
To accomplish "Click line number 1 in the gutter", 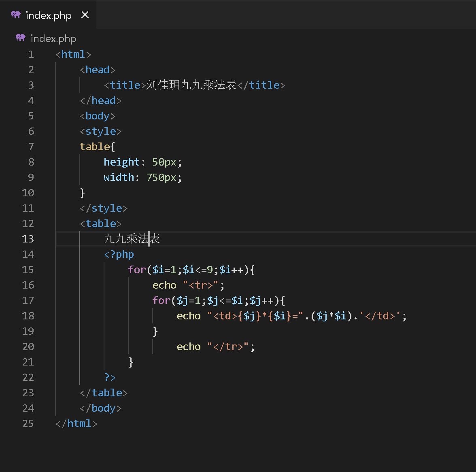I will [x=31, y=54].
